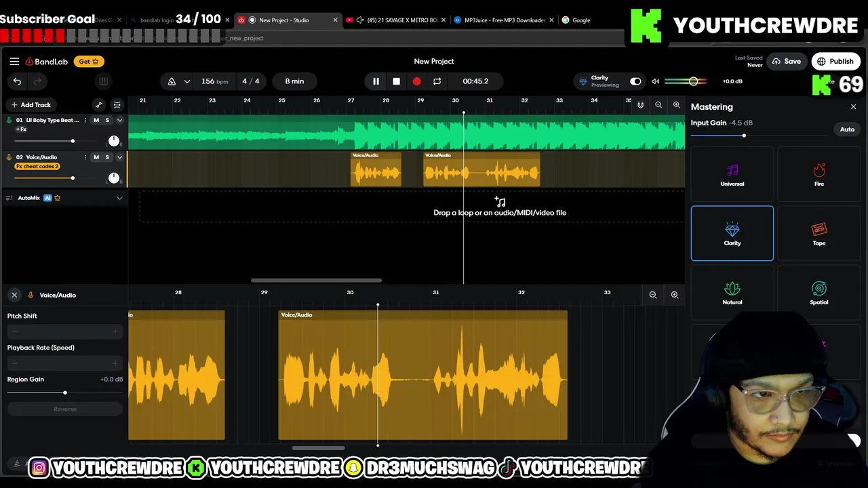Zoom in on the Voice/Audio editor
The height and width of the screenshot is (488, 868).
[675, 295]
